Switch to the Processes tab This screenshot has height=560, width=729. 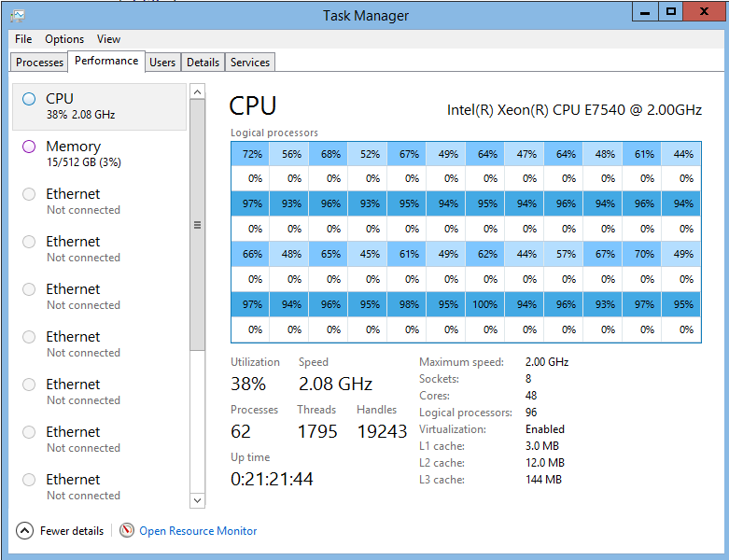[x=39, y=63]
